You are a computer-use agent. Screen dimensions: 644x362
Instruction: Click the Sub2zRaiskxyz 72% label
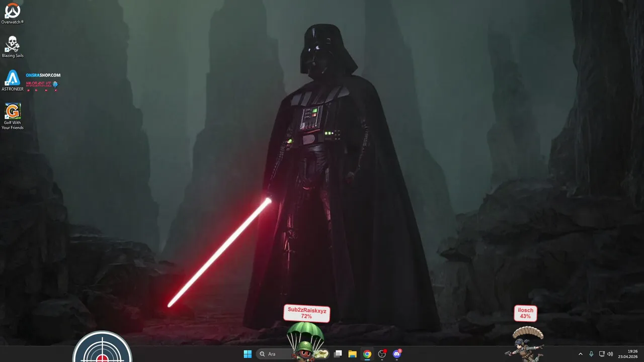[307, 313]
